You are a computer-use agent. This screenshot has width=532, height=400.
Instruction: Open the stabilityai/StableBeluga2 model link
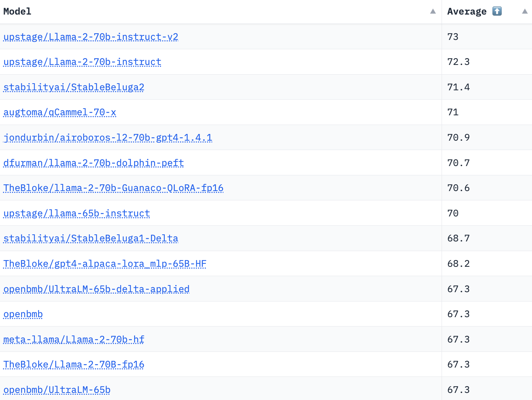[74, 87]
